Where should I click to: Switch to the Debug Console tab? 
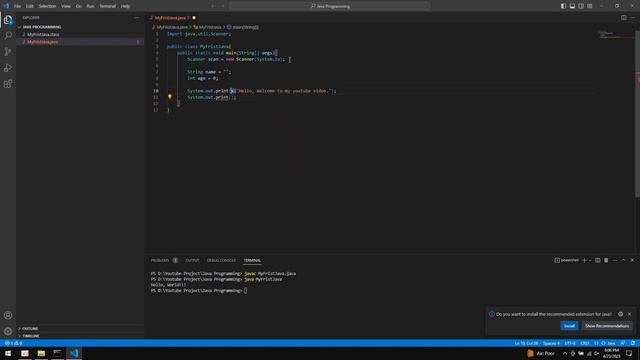click(x=221, y=260)
